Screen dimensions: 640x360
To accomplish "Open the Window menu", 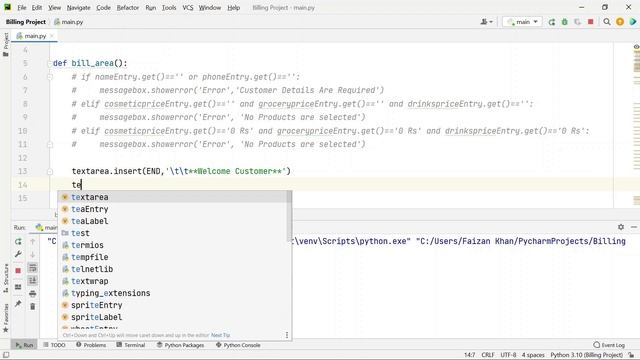I will 210,8.
